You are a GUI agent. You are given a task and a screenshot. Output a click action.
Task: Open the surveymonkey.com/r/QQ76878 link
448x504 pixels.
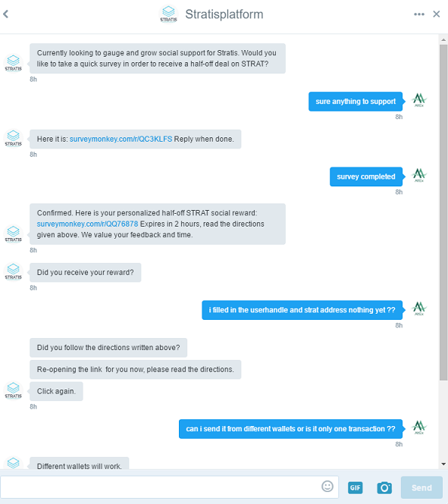pyautogui.click(x=87, y=224)
